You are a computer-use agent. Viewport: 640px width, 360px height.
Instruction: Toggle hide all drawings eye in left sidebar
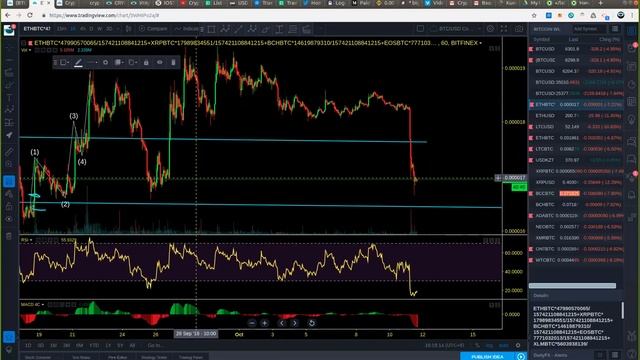tap(9, 219)
